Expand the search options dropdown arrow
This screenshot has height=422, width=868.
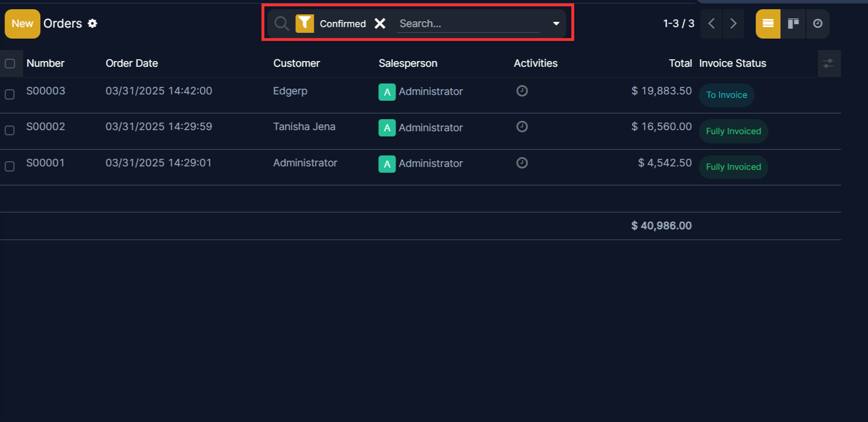point(556,24)
